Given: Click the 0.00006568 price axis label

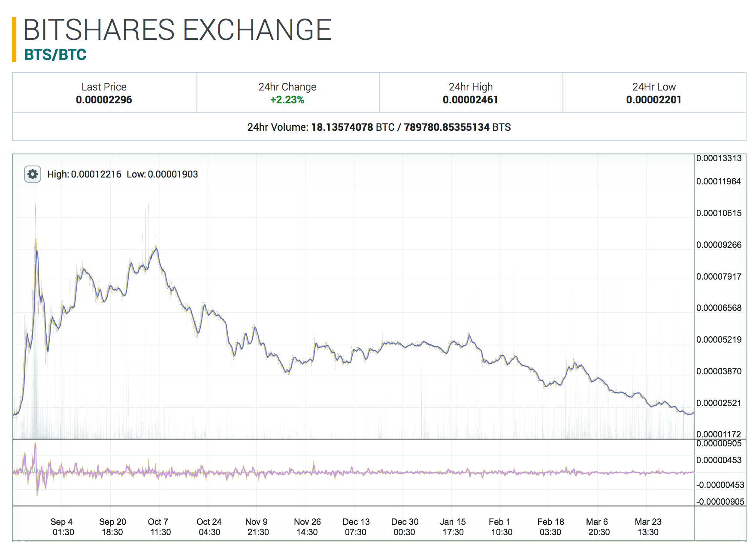Looking at the screenshot, I should [719, 308].
